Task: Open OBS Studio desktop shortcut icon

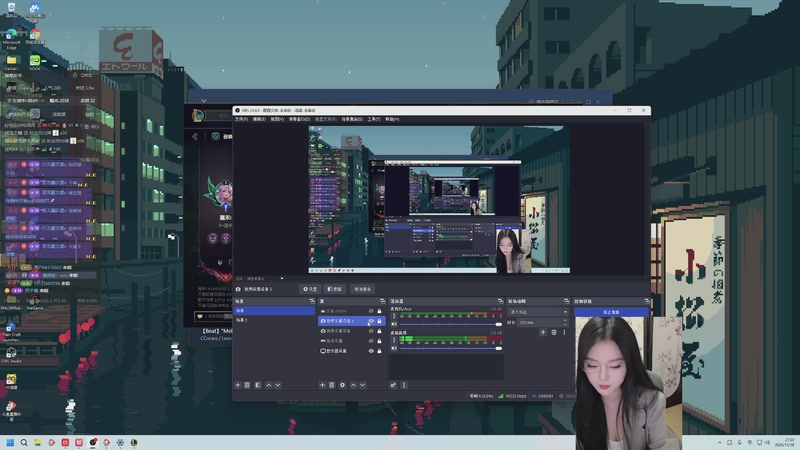Action: 11,354
